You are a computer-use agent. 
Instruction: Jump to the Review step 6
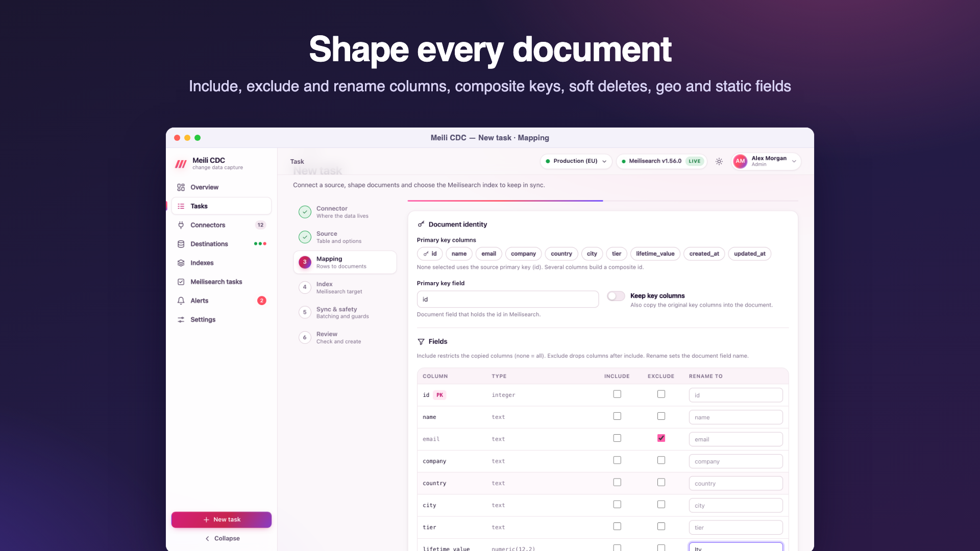click(x=345, y=337)
